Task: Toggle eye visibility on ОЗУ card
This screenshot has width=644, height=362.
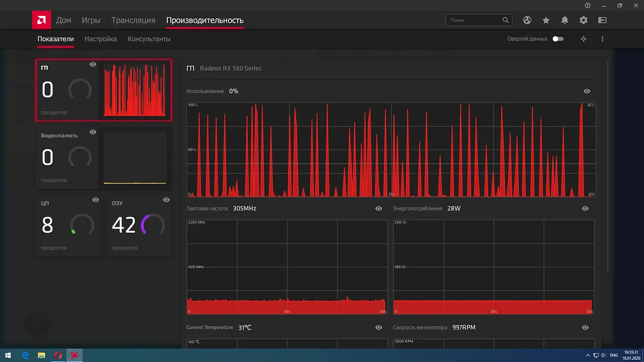Action: coord(166,200)
